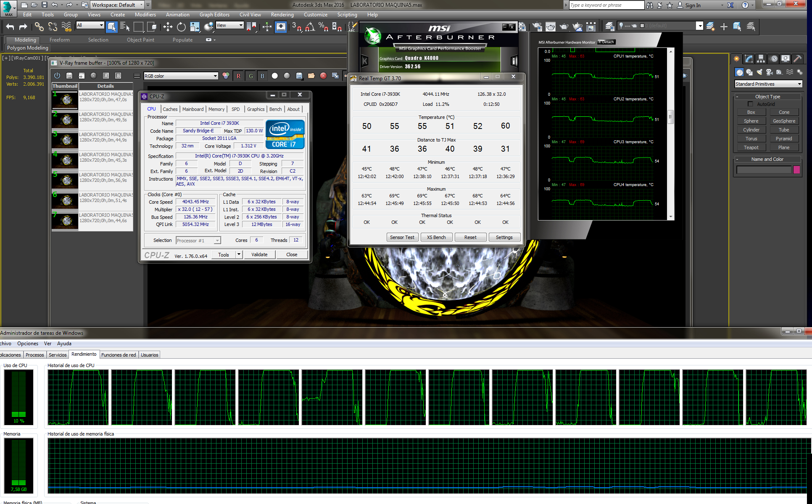Screen dimensions: 812x504
Task: Enable the AutoGrid checkbox
Action: click(750, 104)
